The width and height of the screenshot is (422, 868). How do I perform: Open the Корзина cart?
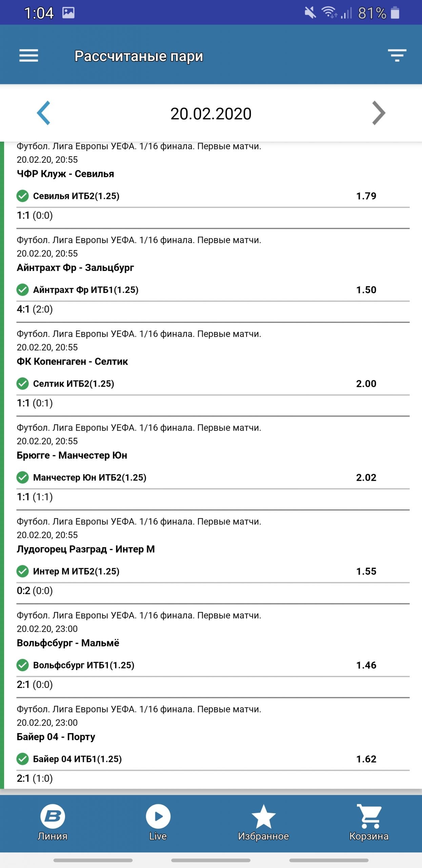(x=369, y=822)
